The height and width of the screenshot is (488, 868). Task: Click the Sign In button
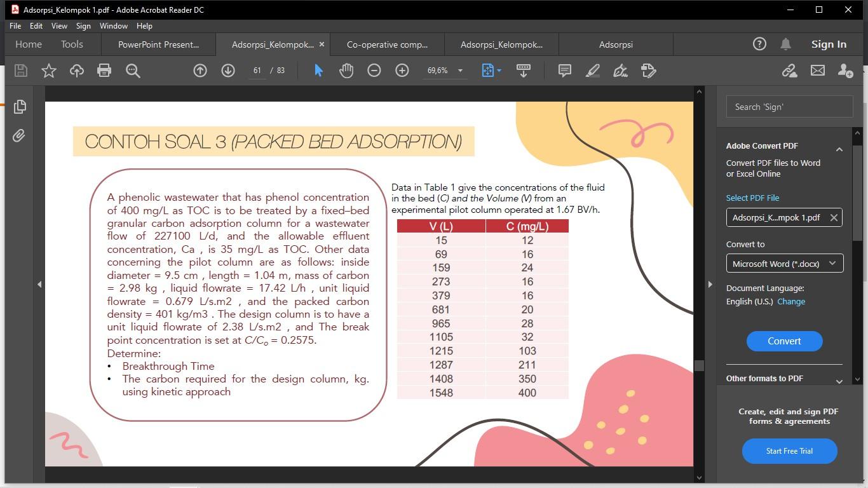pos(829,44)
